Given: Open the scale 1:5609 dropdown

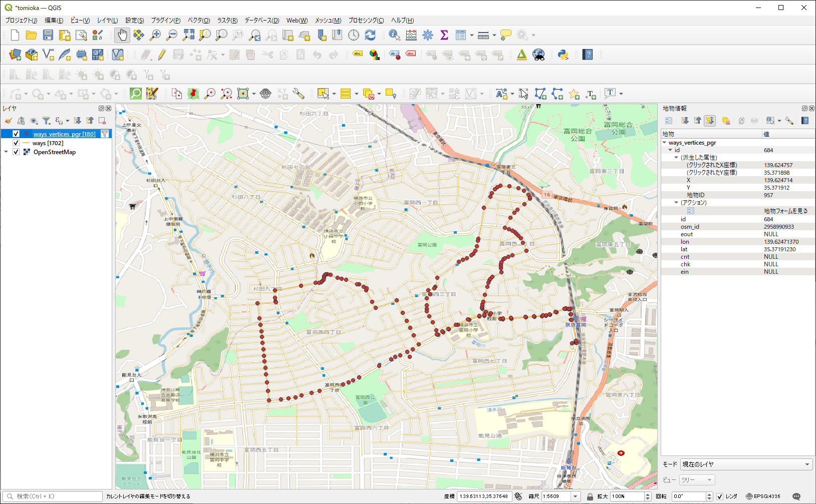Looking at the screenshot, I should click(575, 496).
